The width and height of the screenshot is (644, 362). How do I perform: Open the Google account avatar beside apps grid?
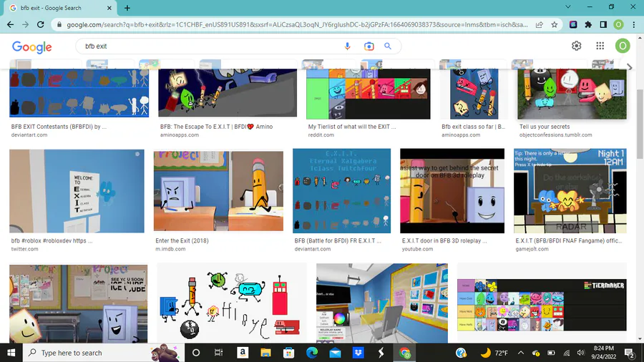click(623, 46)
